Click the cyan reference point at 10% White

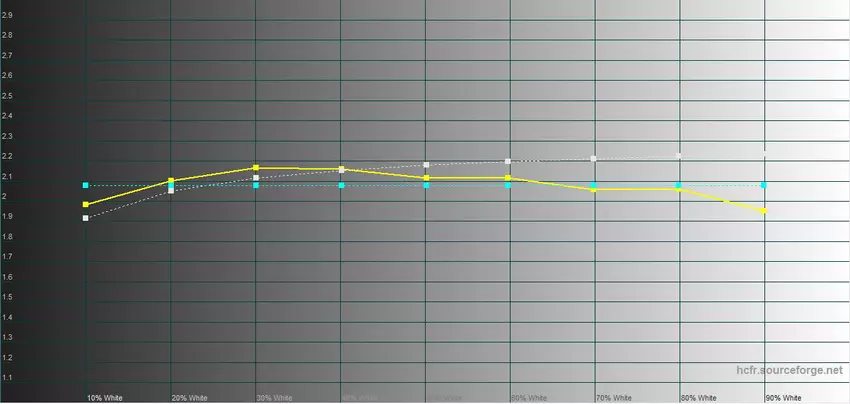pos(86,185)
